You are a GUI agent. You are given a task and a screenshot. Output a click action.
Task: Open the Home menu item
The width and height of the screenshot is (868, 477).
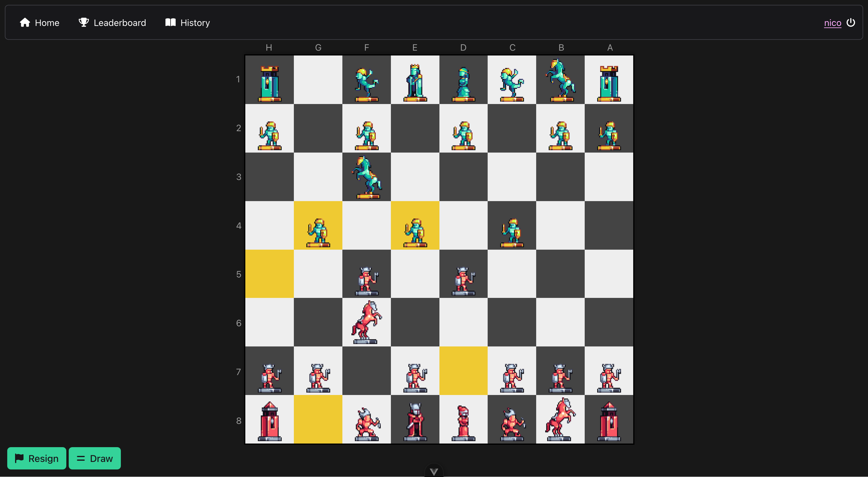pos(39,23)
